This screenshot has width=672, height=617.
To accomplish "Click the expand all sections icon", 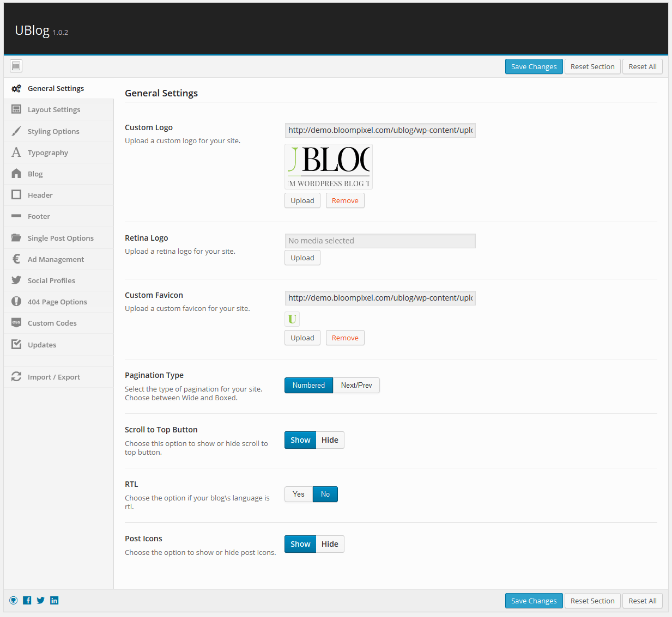I will click(16, 66).
